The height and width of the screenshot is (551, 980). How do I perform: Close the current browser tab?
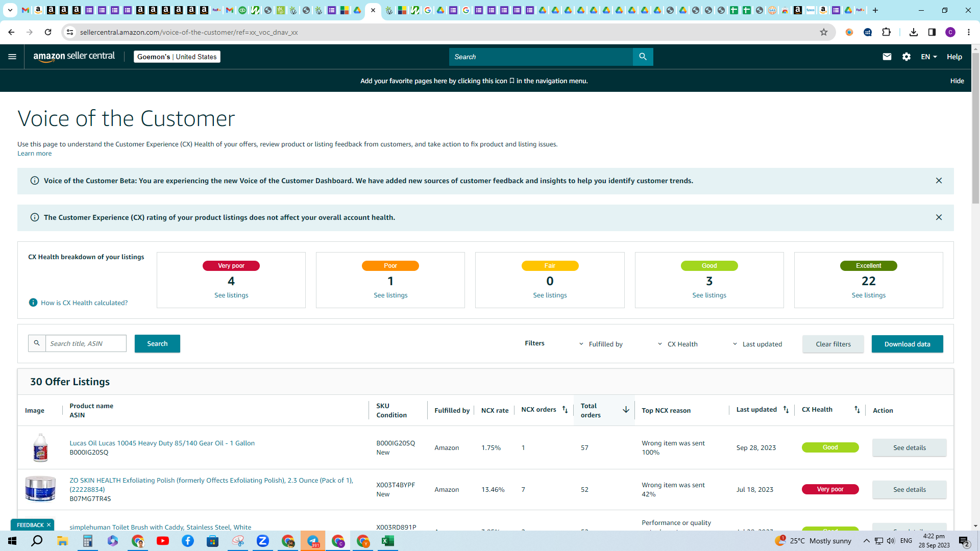[373, 10]
